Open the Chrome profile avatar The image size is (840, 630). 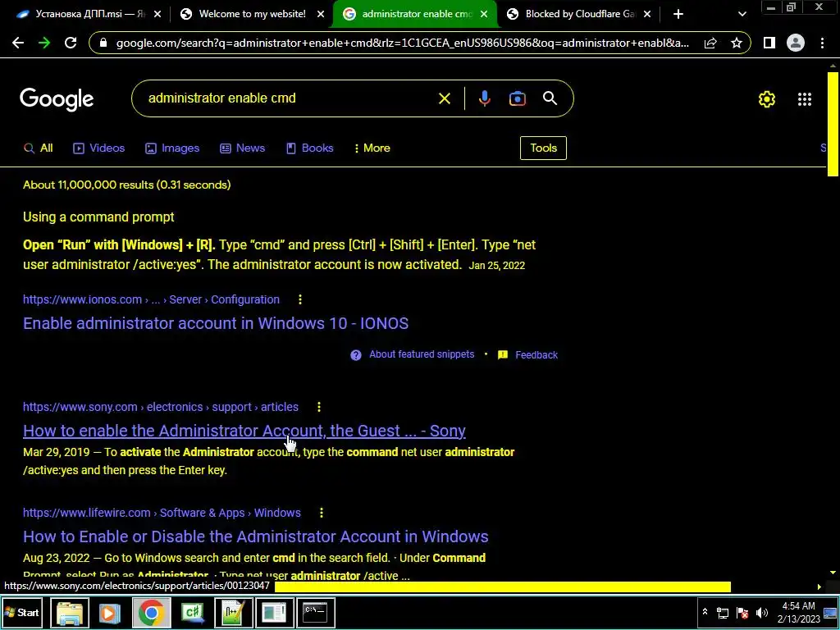pyautogui.click(x=796, y=43)
